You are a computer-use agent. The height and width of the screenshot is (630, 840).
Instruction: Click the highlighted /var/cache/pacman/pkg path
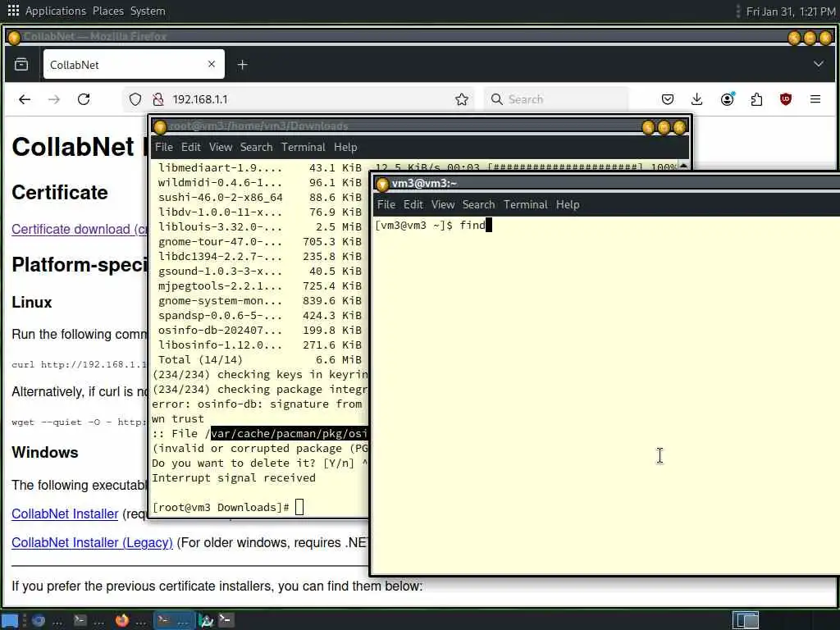pos(290,433)
